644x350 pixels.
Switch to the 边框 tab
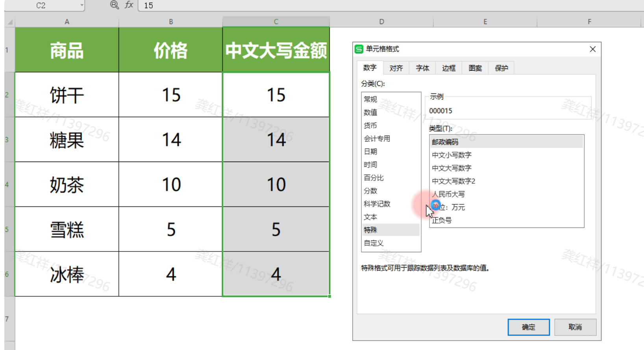pyautogui.click(x=449, y=68)
